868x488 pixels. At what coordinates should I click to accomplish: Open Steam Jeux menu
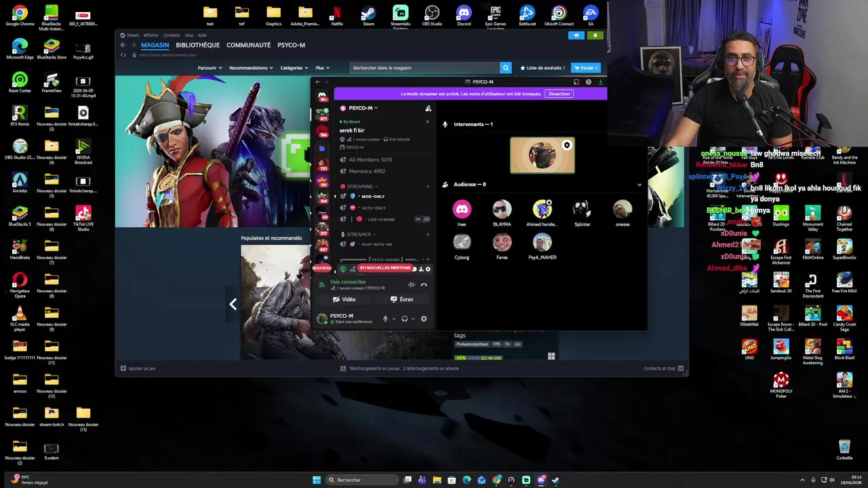pos(189,35)
